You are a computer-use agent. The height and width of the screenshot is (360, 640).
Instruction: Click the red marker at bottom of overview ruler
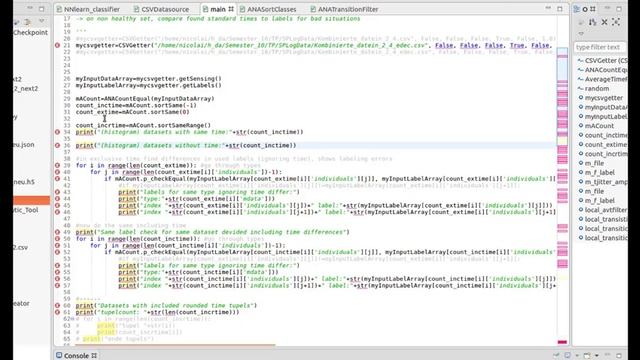[562, 342]
